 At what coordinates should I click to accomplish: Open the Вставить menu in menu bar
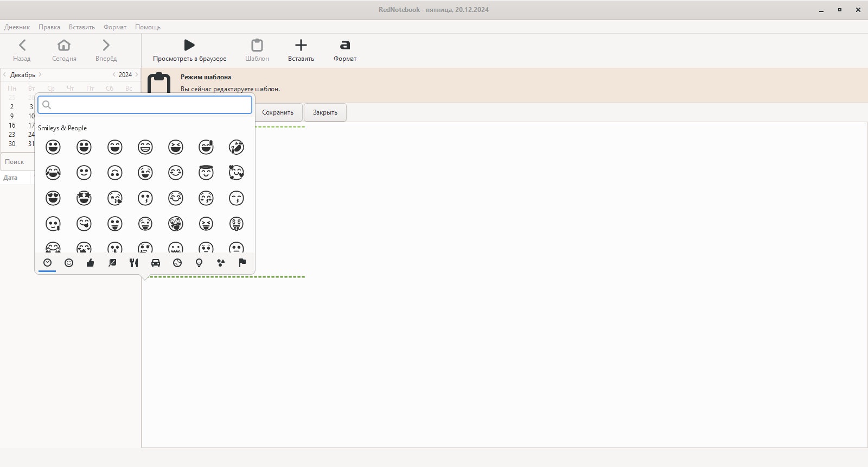pyautogui.click(x=82, y=27)
